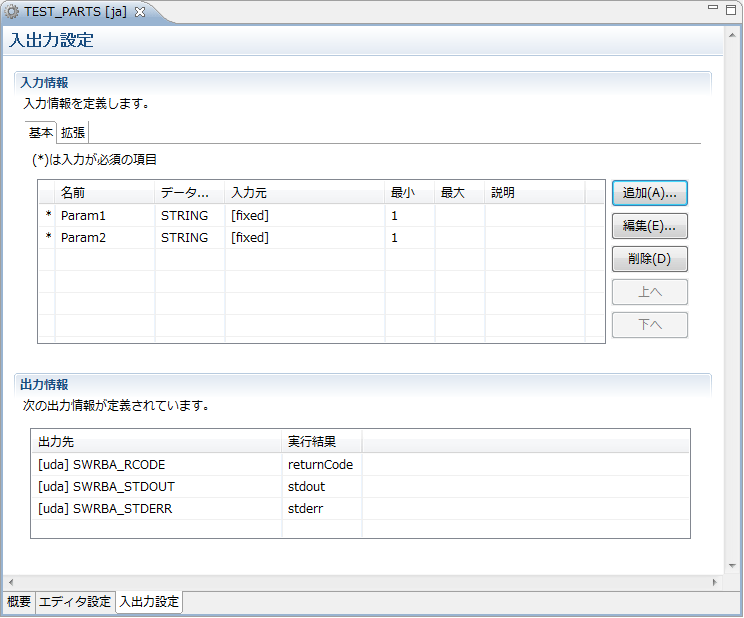Select the Param1 row

[321, 215]
